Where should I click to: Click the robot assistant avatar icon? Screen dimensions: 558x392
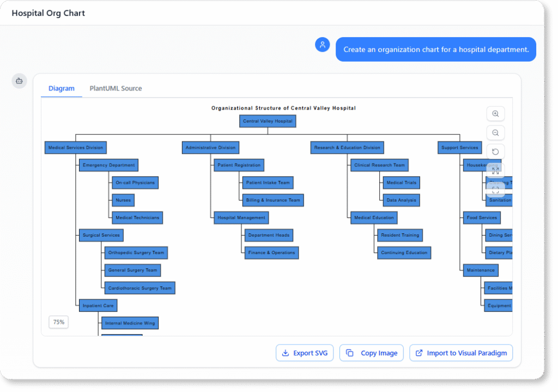19,81
